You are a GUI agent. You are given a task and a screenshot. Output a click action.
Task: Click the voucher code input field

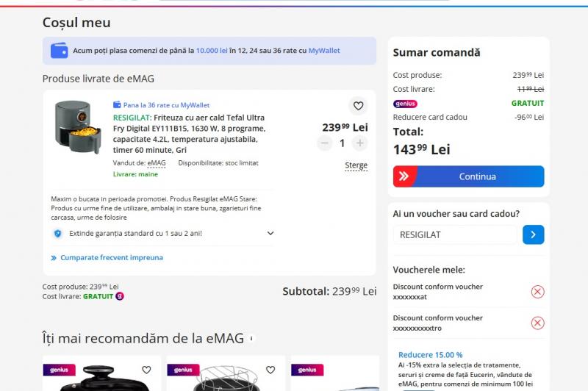[455, 234]
